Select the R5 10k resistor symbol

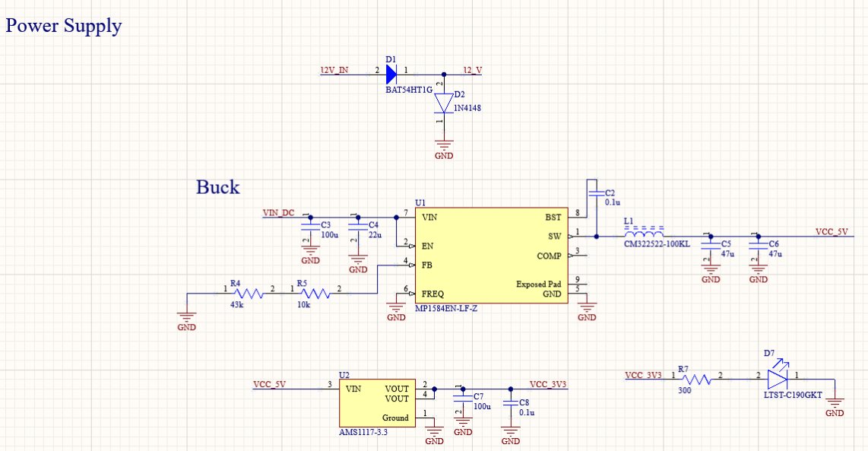tap(315, 293)
